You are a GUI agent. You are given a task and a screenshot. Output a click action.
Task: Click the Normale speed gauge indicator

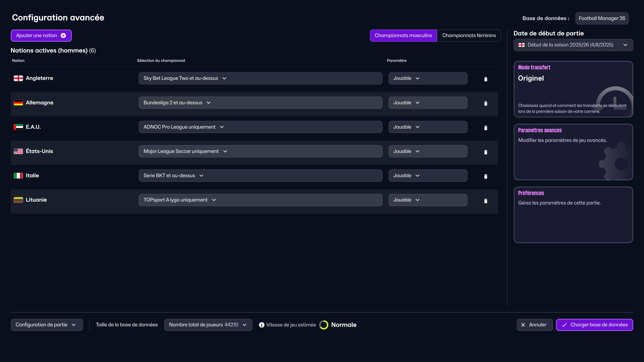324,325
